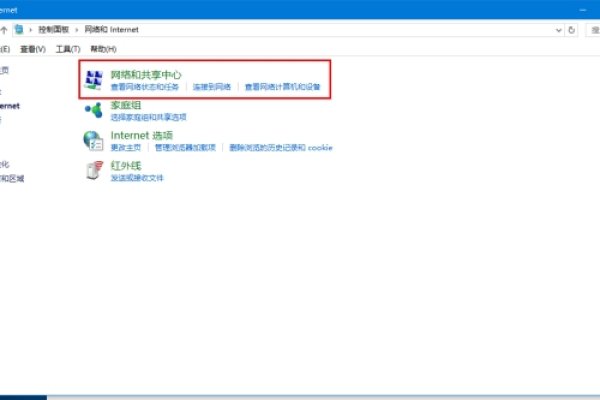This screenshot has width=600, height=400.
Task: Expand the chevron before 控制面板 breadcrumb
Action: (x=31, y=30)
